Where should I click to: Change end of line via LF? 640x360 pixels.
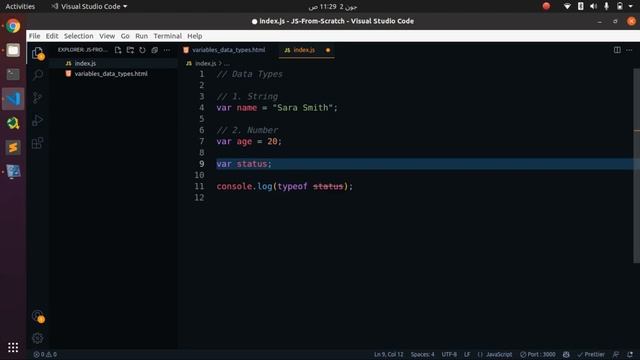(x=467, y=354)
